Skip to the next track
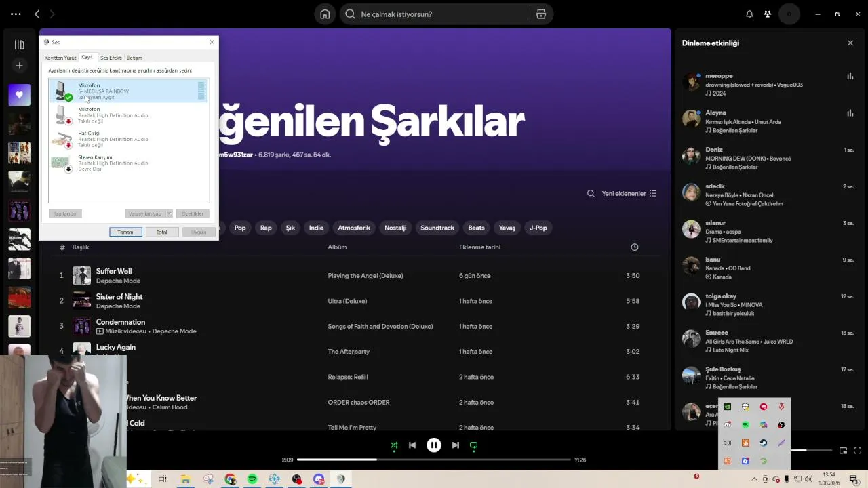 point(456,445)
